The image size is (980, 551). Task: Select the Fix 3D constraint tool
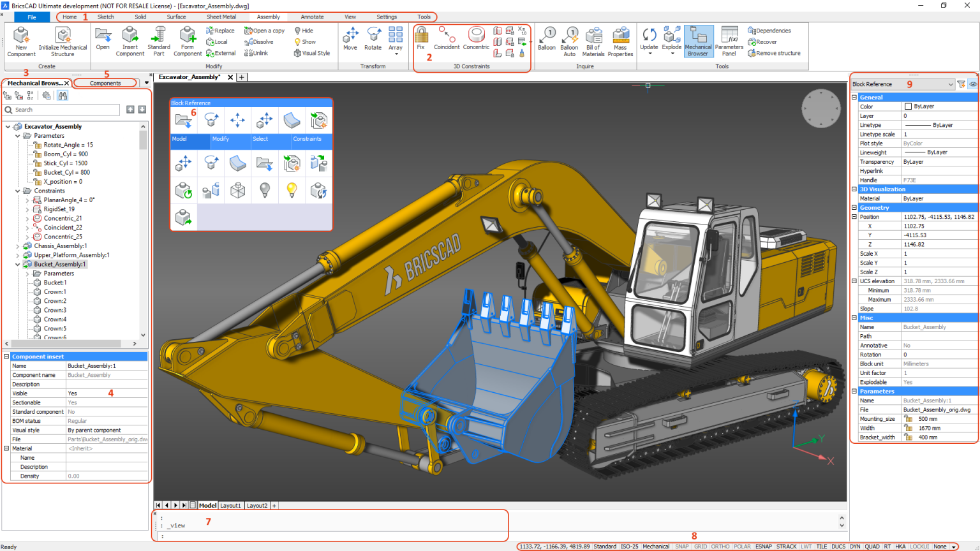pyautogui.click(x=420, y=40)
